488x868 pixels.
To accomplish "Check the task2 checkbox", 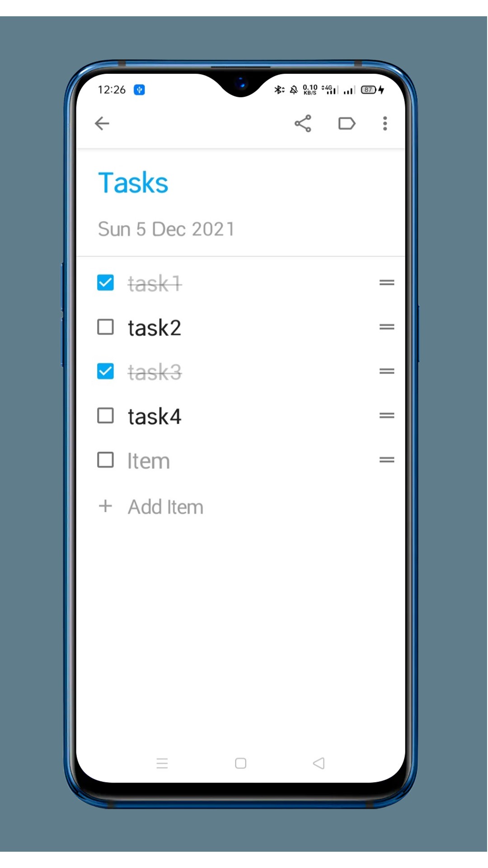I will coord(105,326).
